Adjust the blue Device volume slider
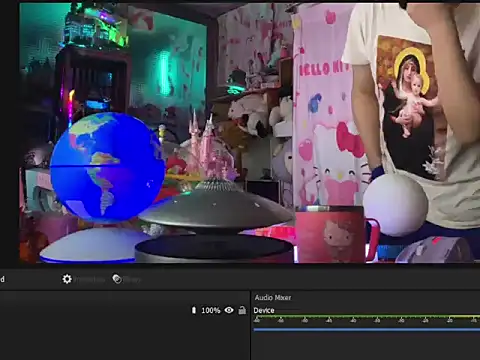Image resolution: width=480 pixels, height=360 pixels. point(367,330)
